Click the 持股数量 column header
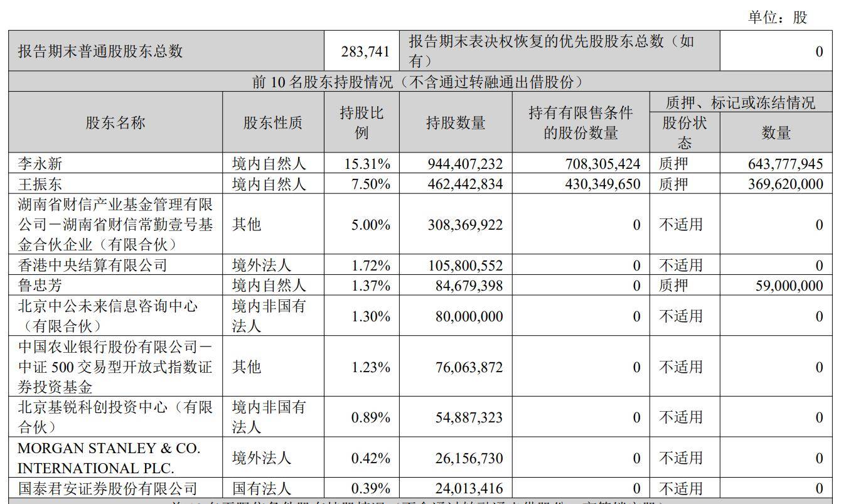This screenshot has width=841, height=504. [456, 122]
